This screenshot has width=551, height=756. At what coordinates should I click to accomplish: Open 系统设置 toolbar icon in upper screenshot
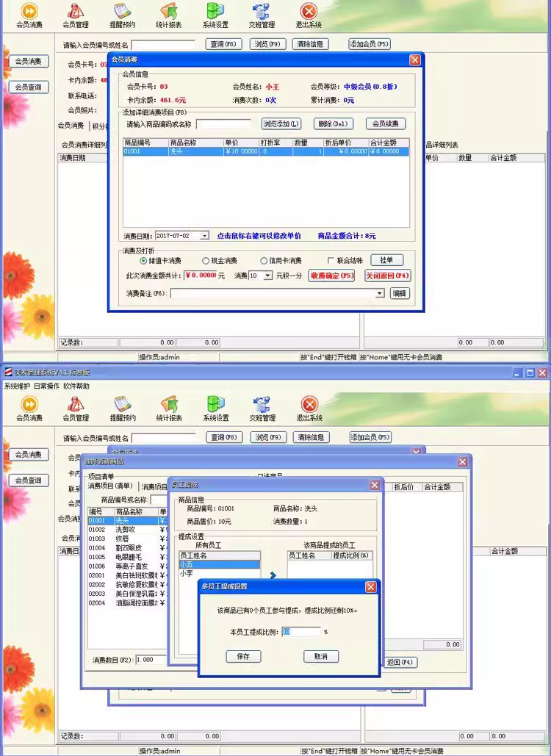215,15
